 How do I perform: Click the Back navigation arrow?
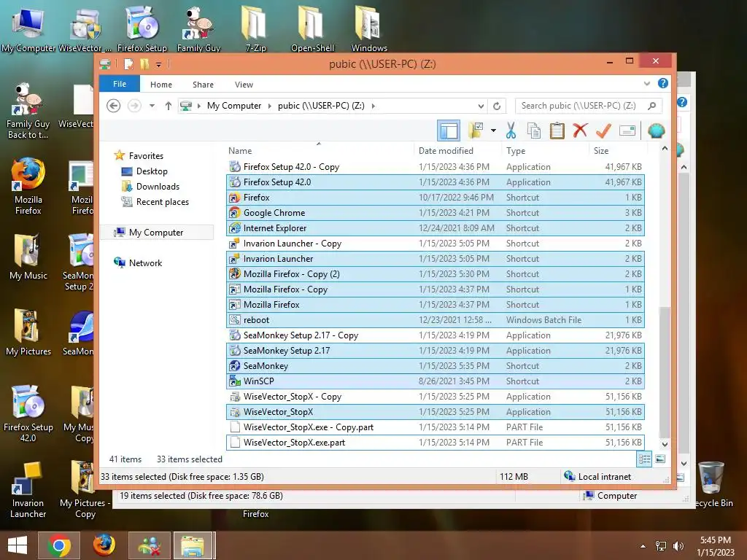[x=113, y=106]
